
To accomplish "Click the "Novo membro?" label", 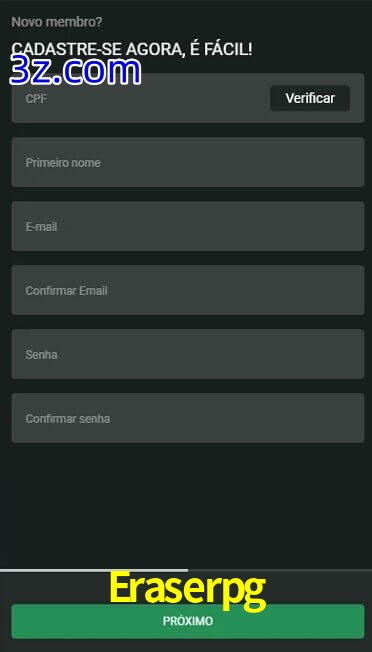I will coord(57,22).
